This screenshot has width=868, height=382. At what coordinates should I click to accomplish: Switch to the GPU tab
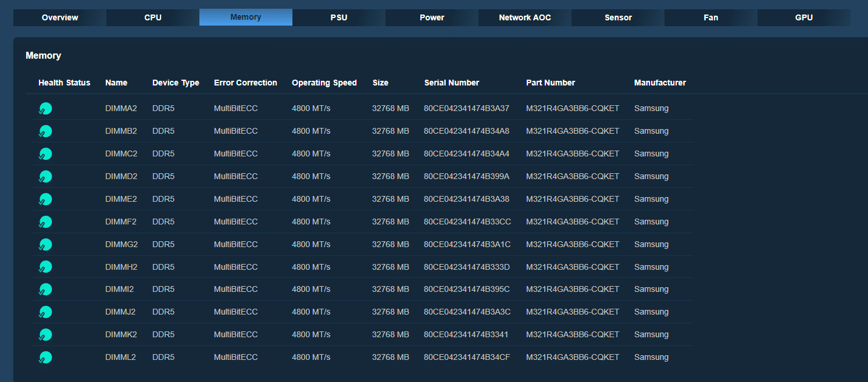[x=804, y=17]
